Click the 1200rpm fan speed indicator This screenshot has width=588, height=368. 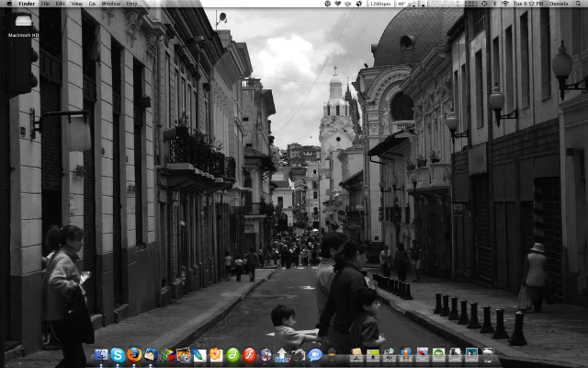[x=379, y=4]
